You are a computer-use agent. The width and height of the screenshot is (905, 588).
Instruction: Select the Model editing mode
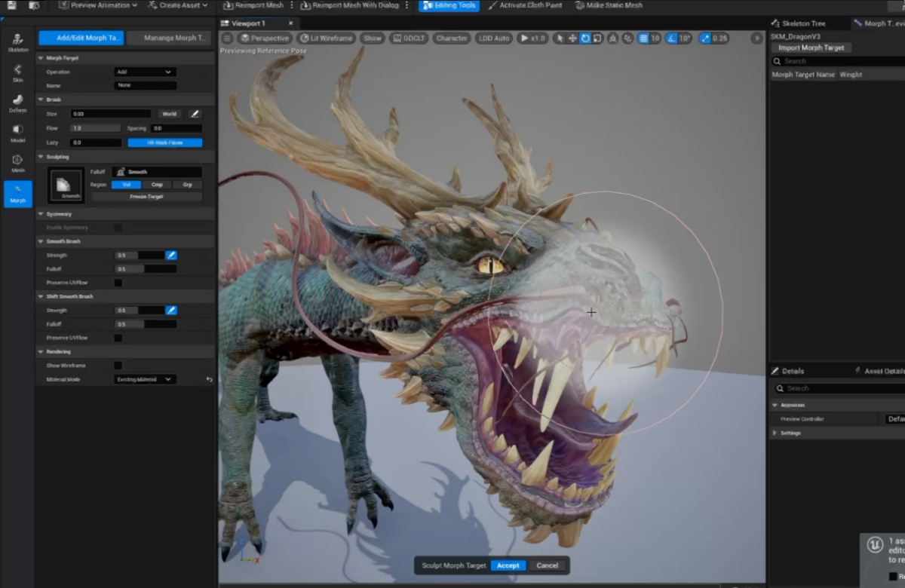[18, 133]
